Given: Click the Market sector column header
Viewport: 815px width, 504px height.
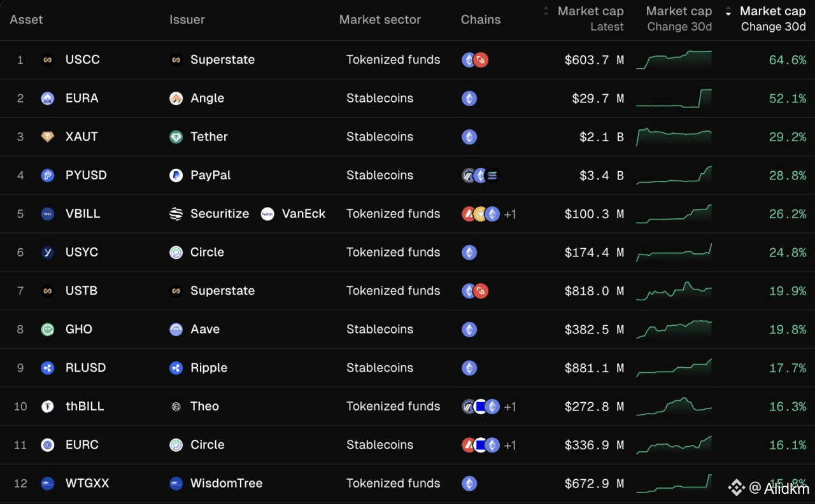Looking at the screenshot, I should (x=379, y=20).
